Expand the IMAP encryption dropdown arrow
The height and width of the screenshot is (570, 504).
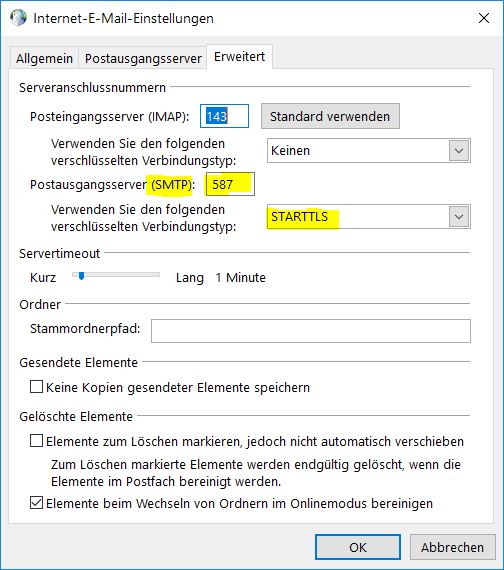[459, 150]
